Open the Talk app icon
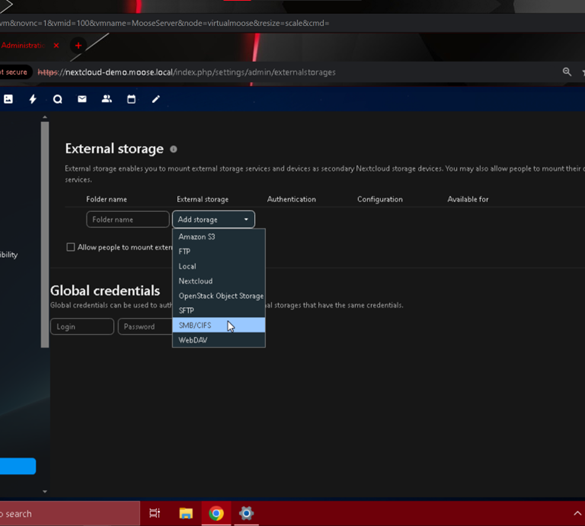Image resolution: width=585 pixels, height=526 pixels. tap(57, 99)
